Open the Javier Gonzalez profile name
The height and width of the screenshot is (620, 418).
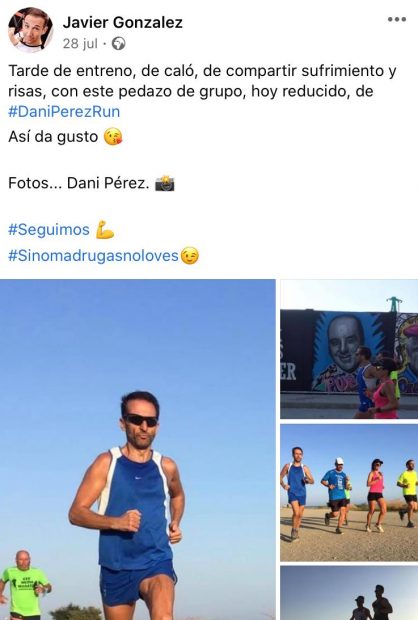[x=123, y=23]
